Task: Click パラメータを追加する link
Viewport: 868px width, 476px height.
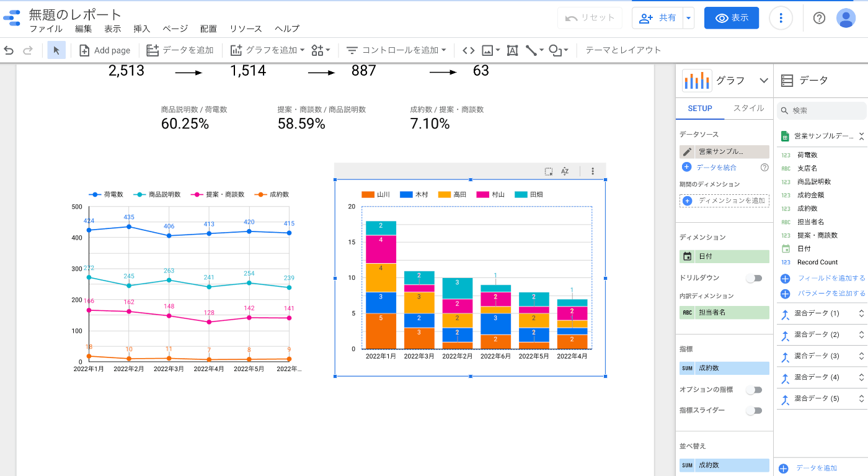Action: pyautogui.click(x=831, y=294)
